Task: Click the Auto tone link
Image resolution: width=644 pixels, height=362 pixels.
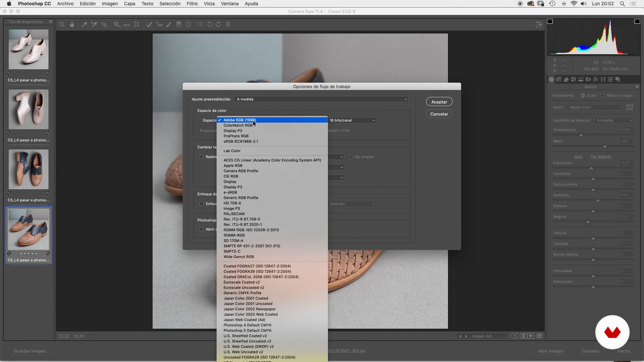Action: click(x=578, y=157)
